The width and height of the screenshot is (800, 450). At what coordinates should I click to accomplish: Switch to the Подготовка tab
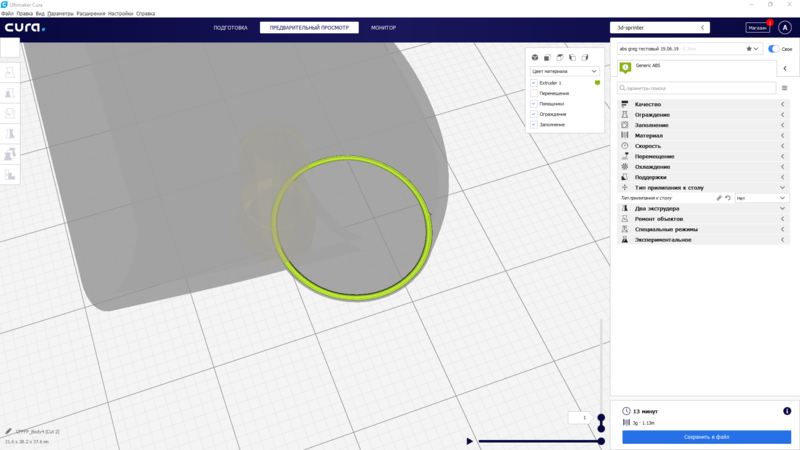(230, 28)
